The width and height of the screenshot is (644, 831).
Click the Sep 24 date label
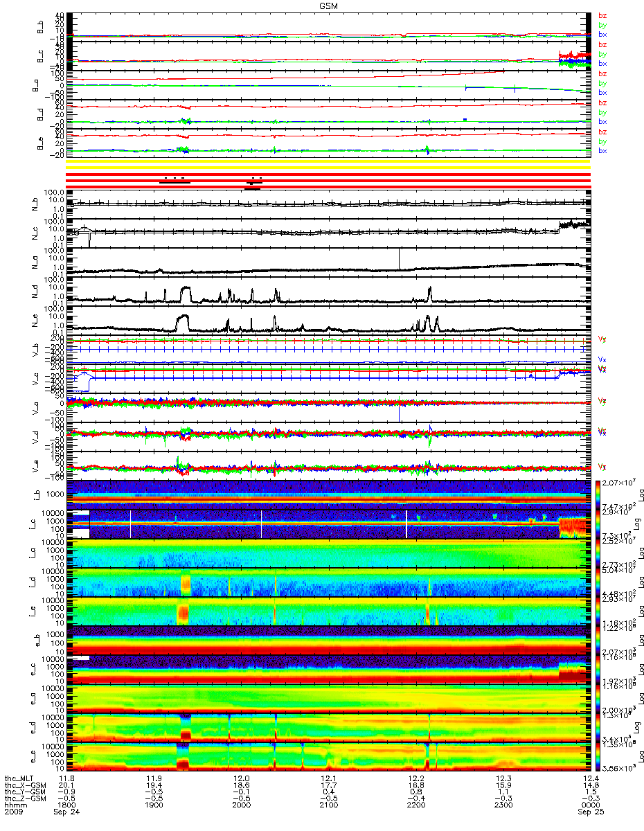(x=68, y=814)
